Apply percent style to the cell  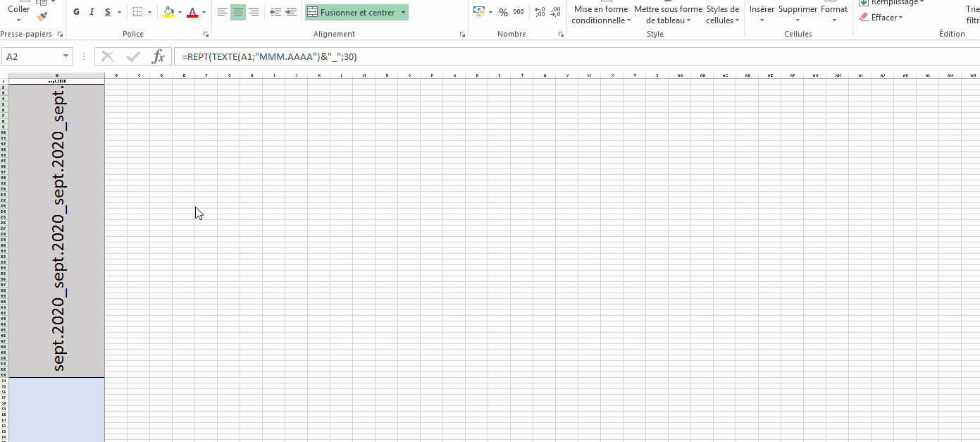[503, 13]
